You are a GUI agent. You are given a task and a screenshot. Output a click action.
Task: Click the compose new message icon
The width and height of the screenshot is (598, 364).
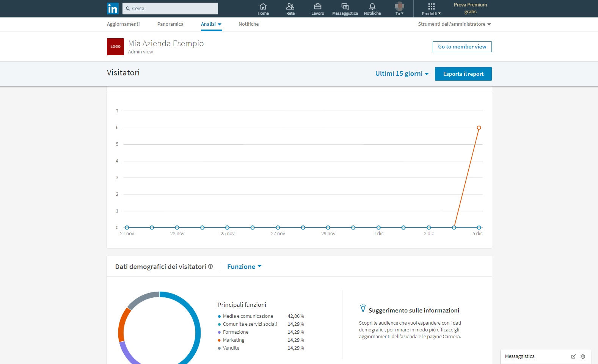tap(573, 356)
